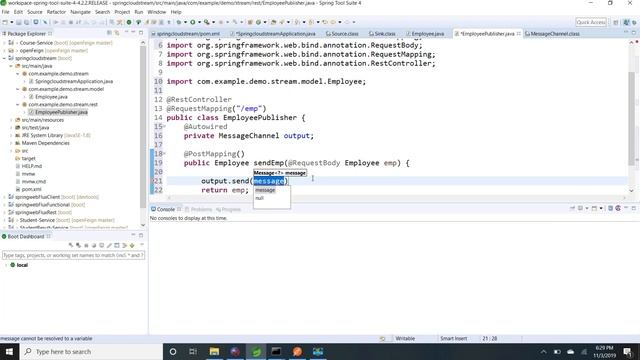Open the Project menu

tap(122, 12)
